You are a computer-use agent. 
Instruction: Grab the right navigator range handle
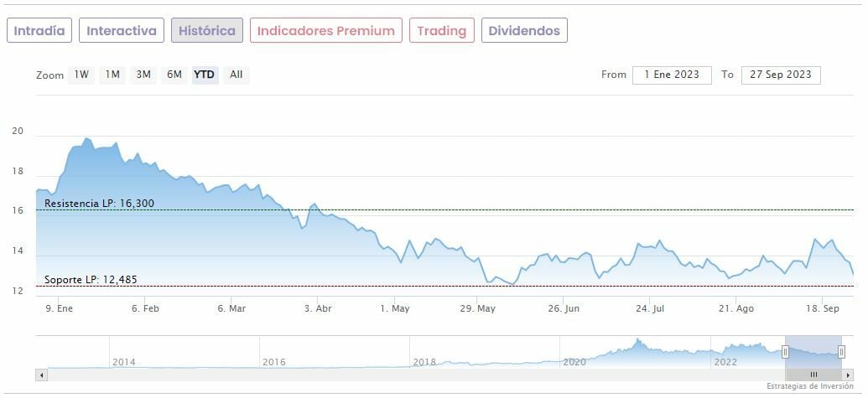coord(841,352)
